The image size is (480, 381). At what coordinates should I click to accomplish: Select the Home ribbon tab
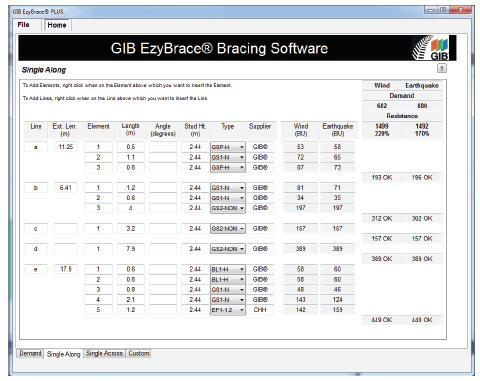pos(57,25)
